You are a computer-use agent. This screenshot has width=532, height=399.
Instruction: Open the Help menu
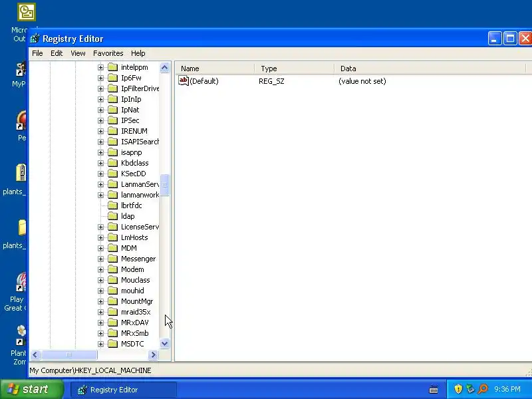[138, 53]
